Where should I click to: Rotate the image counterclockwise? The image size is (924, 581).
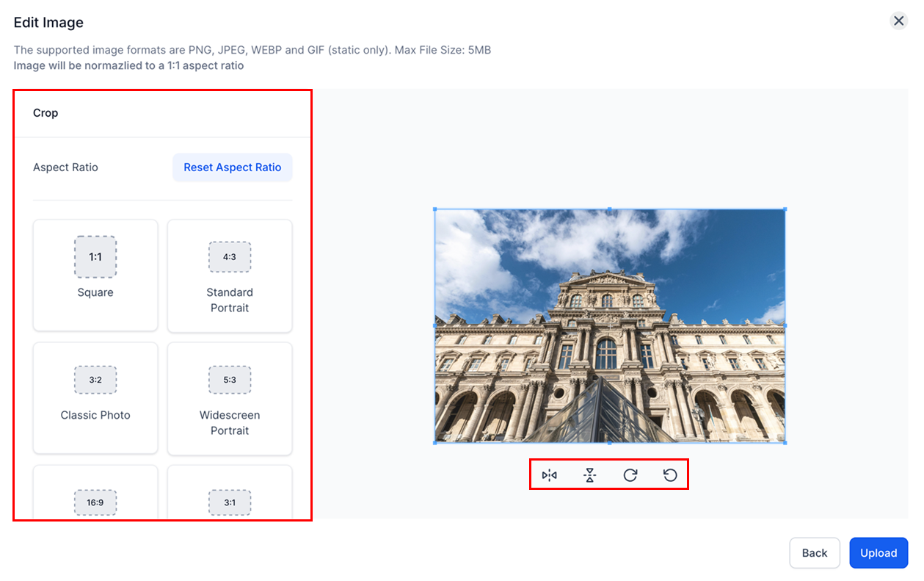pyautogui.click(x=670, y=475)
